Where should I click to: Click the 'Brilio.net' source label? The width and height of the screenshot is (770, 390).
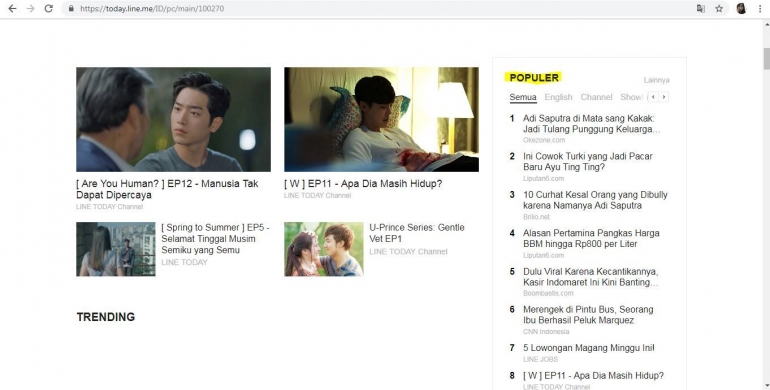click(x=536, y=217)
